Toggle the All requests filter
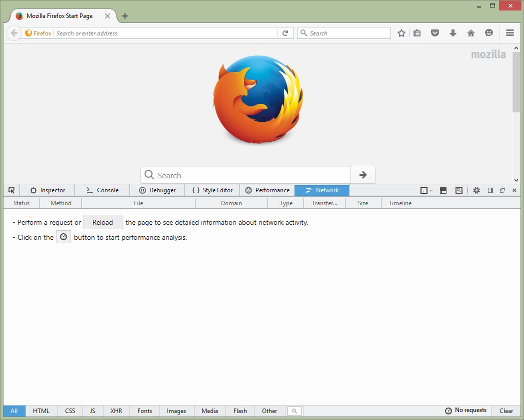 [x=14, y=411]
